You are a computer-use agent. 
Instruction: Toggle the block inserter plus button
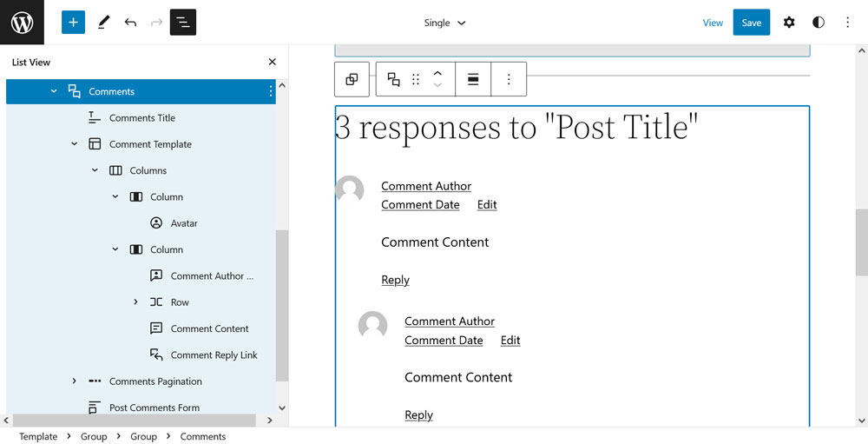pos(73,23)
